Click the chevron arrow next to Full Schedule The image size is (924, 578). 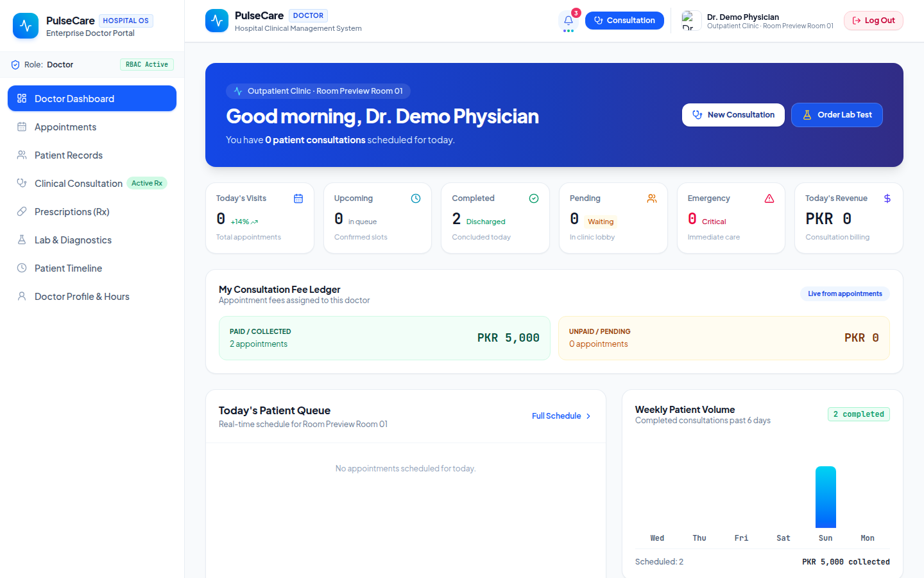point(588,416)
